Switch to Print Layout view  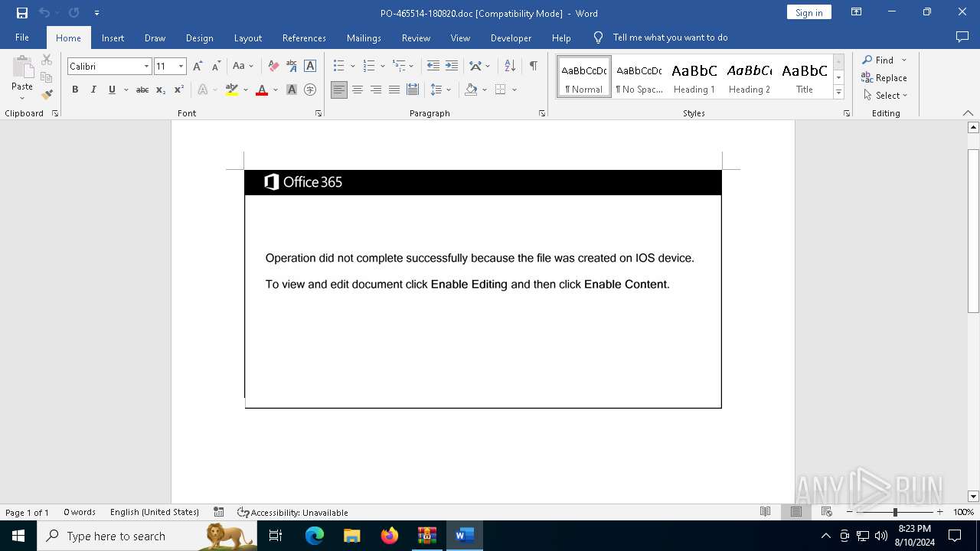click(x=795, y=511)
